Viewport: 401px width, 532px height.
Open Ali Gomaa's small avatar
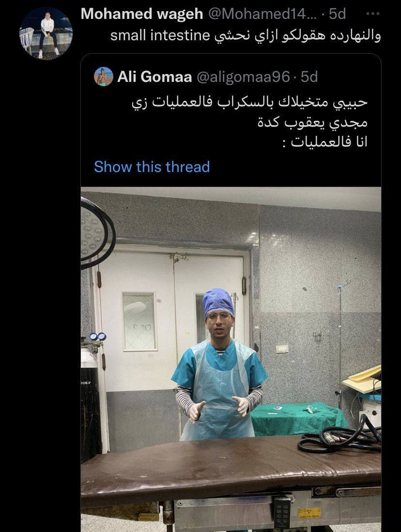coord(104,77)
